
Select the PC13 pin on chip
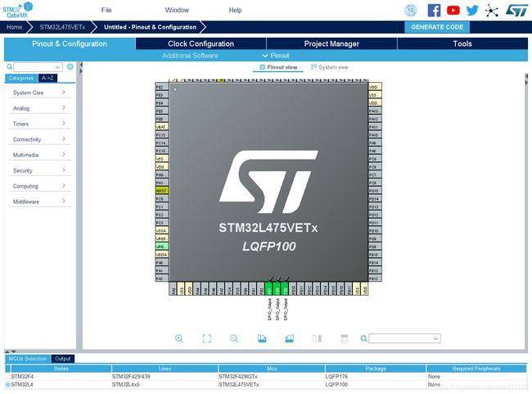161,135
